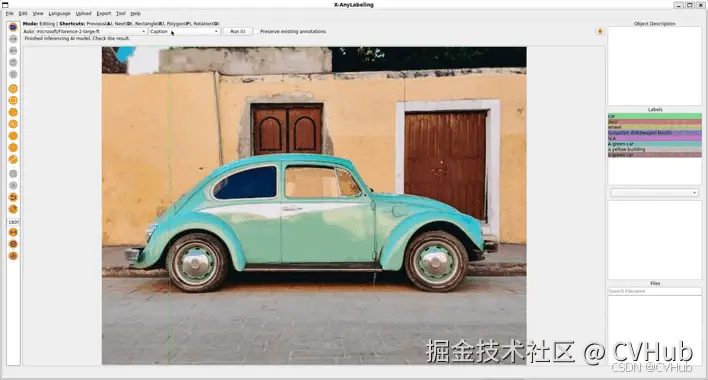This screenshot has height=380, width=708.
Task: Select the red 'door' label row
Action: [654, 122]
